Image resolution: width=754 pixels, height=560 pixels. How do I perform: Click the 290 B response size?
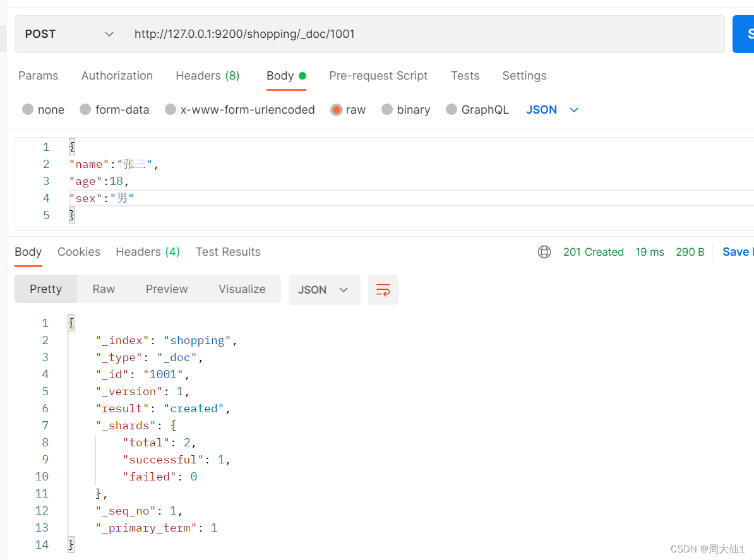[x=690, y=252]
